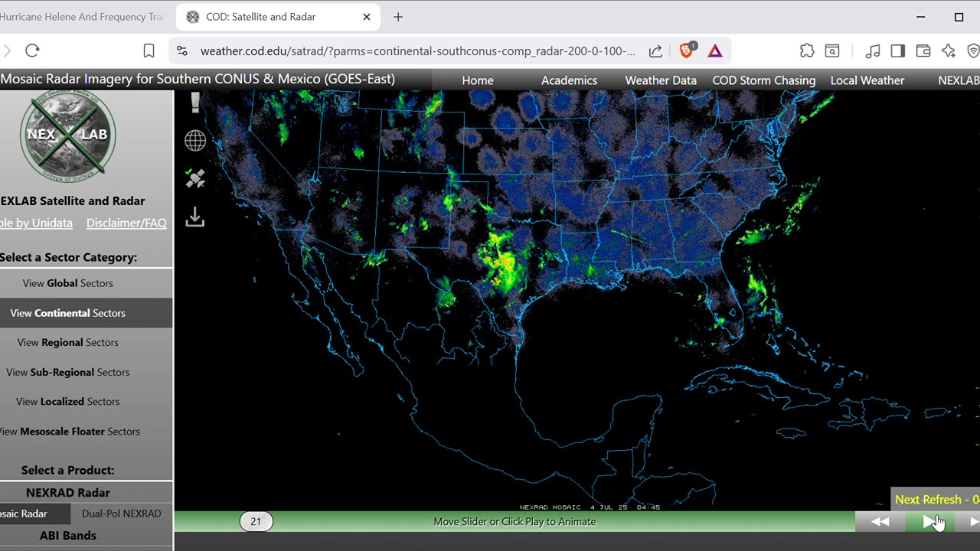Maximize the browser window
The height and width of the screenshot is (551, 980).
pos(959,17)
